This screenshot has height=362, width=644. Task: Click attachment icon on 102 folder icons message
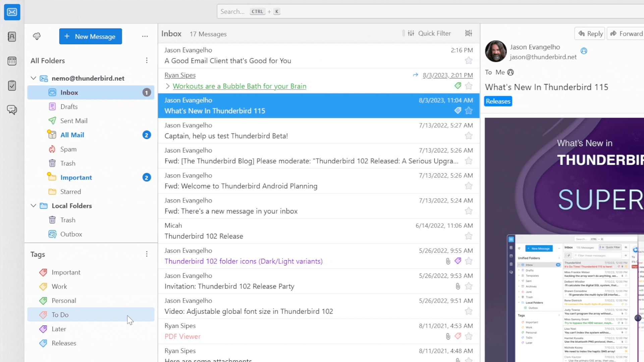pyautogui.click(x=448, y=261)
